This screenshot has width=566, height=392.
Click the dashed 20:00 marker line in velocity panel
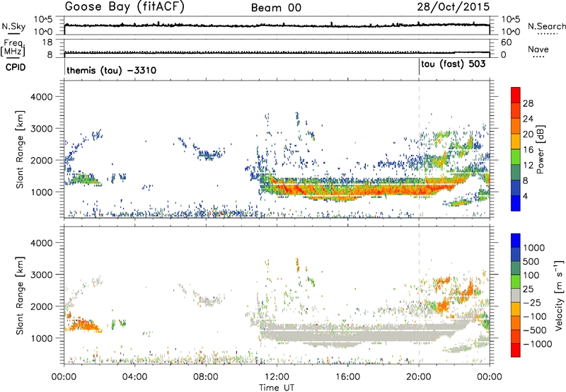[x=419, y=294]
